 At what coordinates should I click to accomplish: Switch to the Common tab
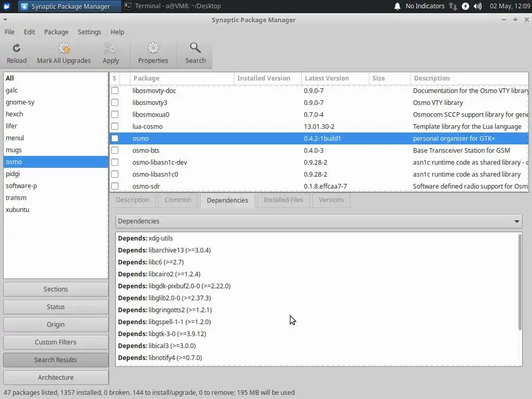pos(178,200)
